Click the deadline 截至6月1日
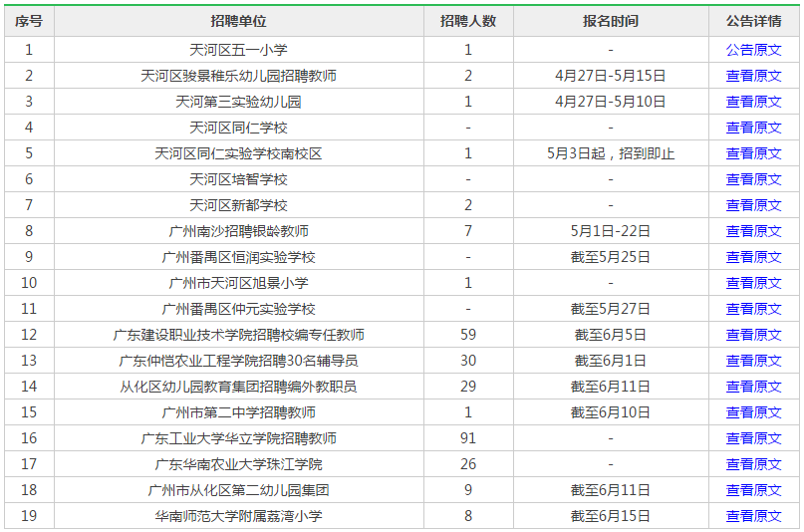This screenshot has width=804, height=532. pos(610,361)
